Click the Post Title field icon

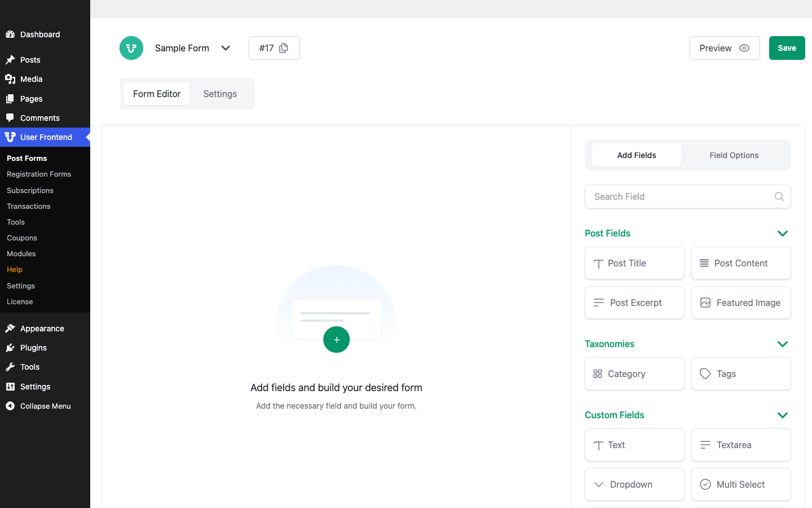(598, 264)
